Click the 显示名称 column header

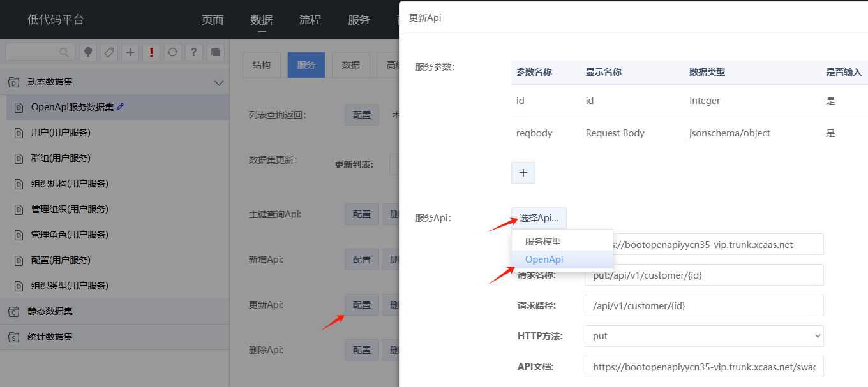pos(604,72)
